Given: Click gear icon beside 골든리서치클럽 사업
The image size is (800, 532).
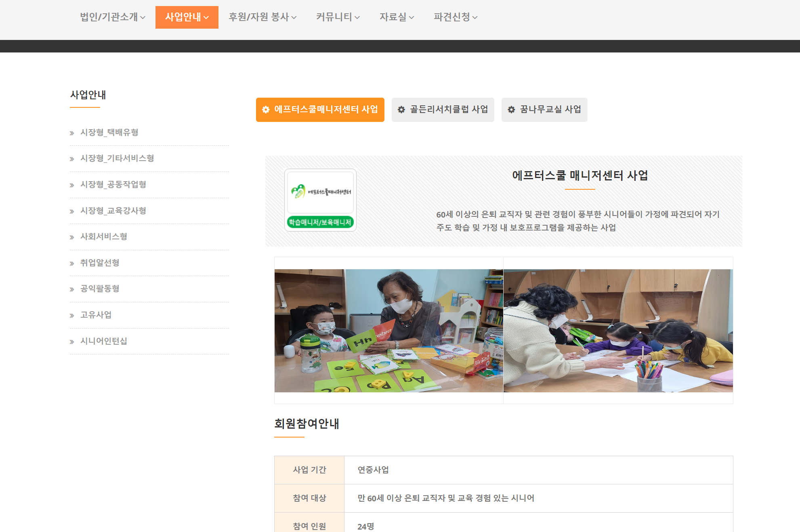Looking at the screenshot, I should click(401, 110).
